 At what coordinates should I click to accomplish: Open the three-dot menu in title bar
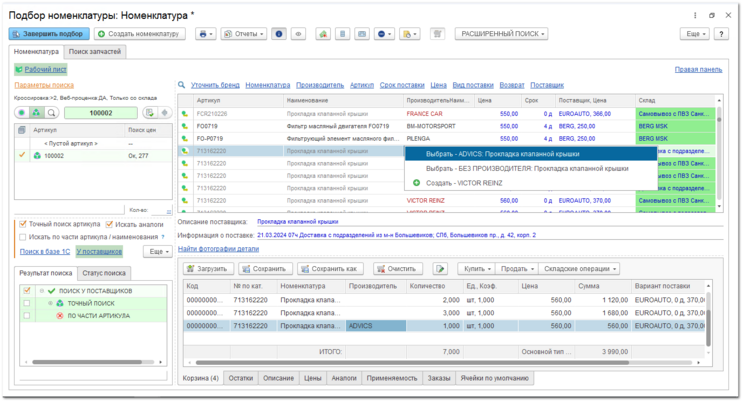coord(695,16)
